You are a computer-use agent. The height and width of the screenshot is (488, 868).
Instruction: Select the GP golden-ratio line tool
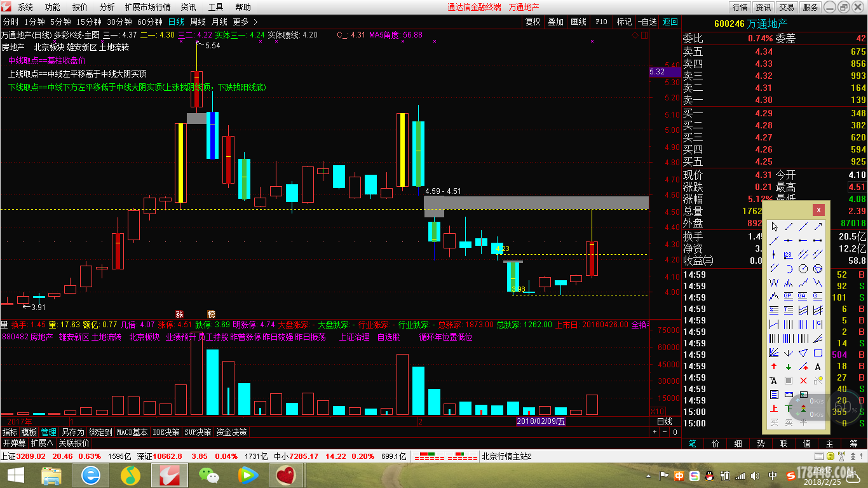pos(789,296)
